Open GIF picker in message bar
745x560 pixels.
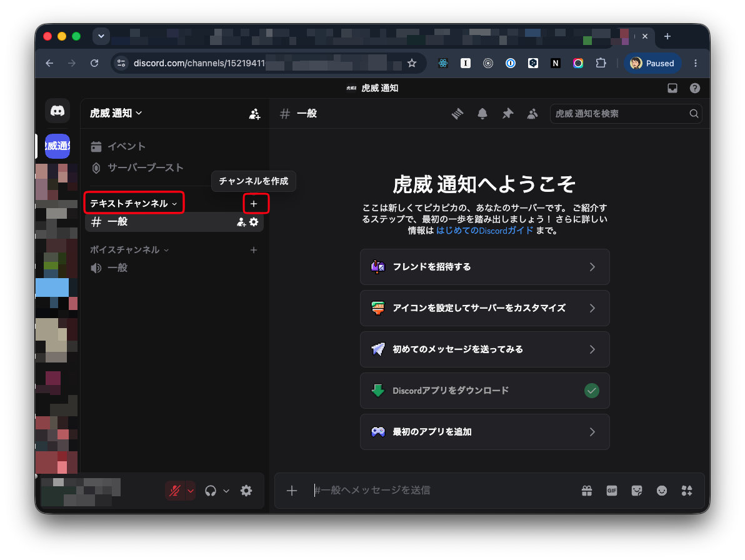[611, 491]
